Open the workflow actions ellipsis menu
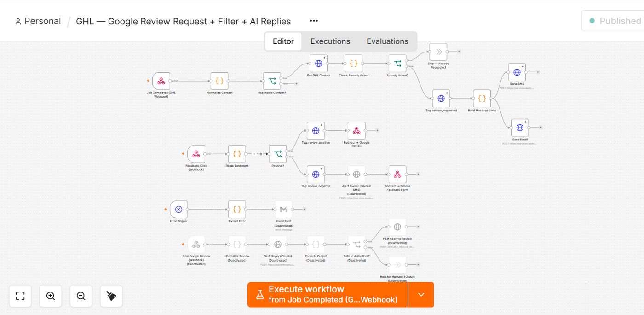The image size is (644, 315). 314,21
